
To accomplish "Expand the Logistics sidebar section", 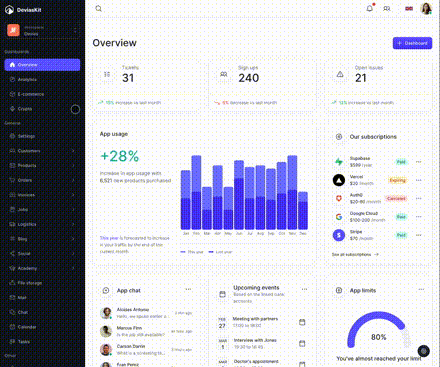I will 42,224.
